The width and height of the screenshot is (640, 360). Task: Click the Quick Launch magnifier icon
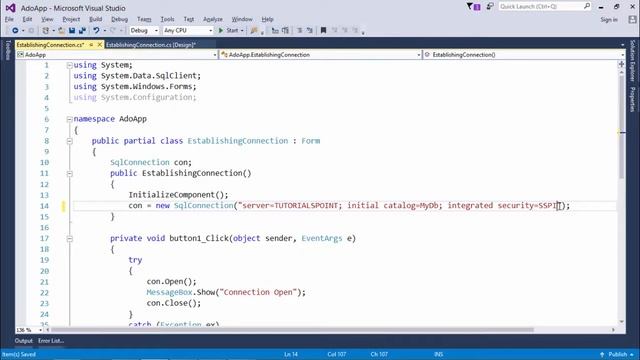click(x=587, y=6)
